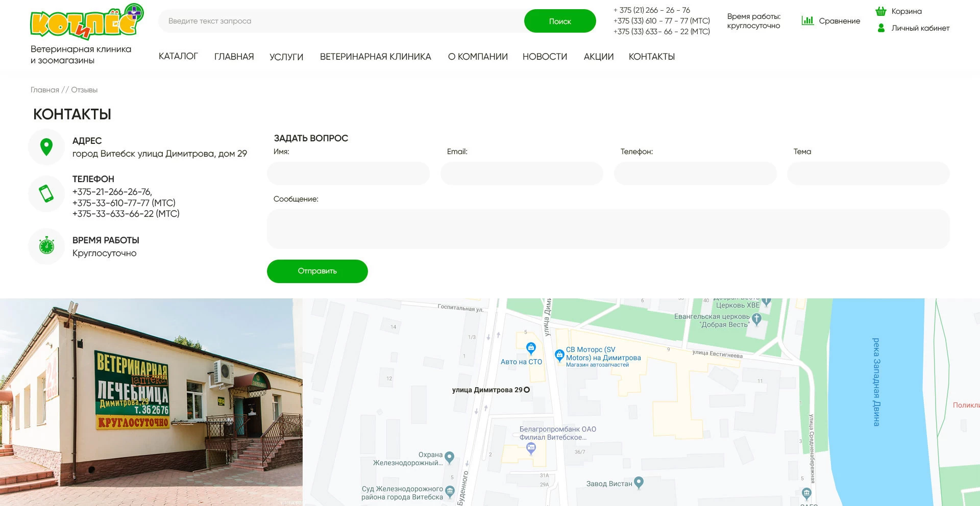Open the КОНТАКТЫ menu item
980x506 pixels.
[x=652, y=57]
